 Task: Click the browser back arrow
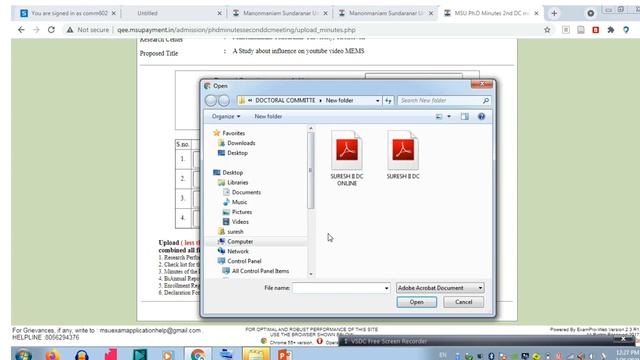click(21, 30)
